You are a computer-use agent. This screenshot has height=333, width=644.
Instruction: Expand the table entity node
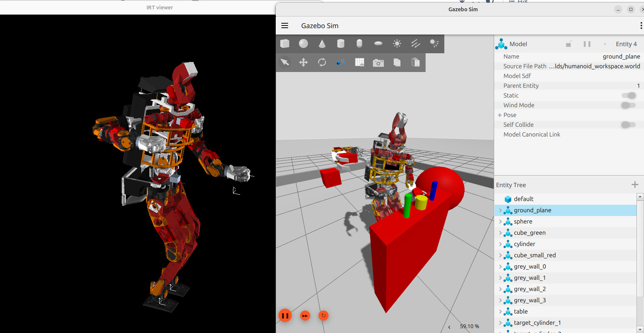[500, 312]
